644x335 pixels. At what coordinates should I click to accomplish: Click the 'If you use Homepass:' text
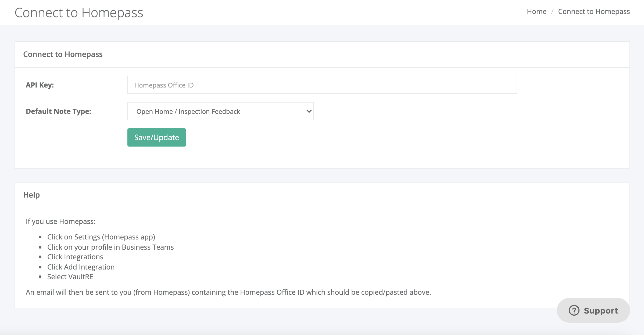[x=60, y=221]
